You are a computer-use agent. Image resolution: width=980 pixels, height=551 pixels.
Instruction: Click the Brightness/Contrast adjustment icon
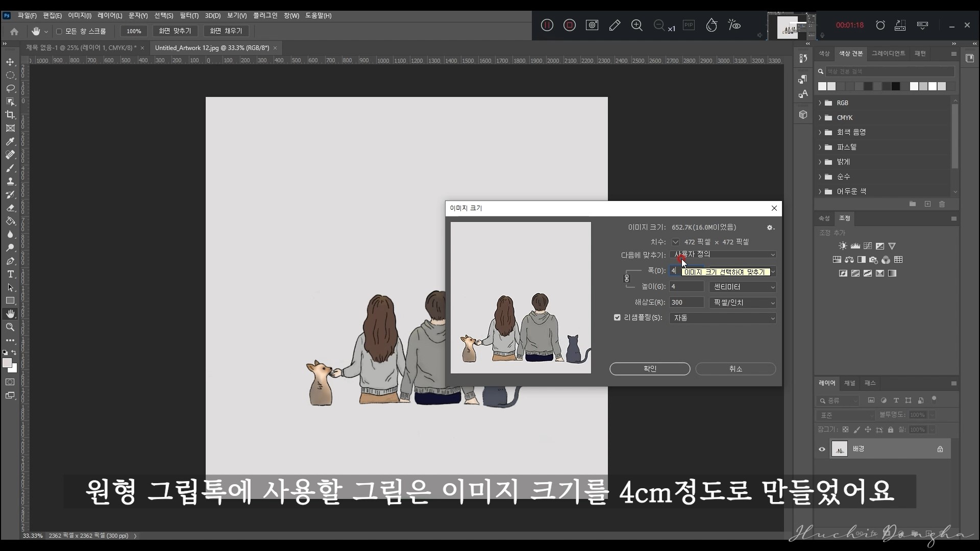tap(843, 245)
